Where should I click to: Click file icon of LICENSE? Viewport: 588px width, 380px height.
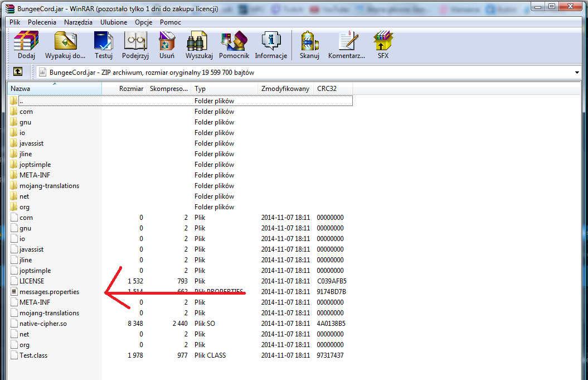[x=14, y=281]
